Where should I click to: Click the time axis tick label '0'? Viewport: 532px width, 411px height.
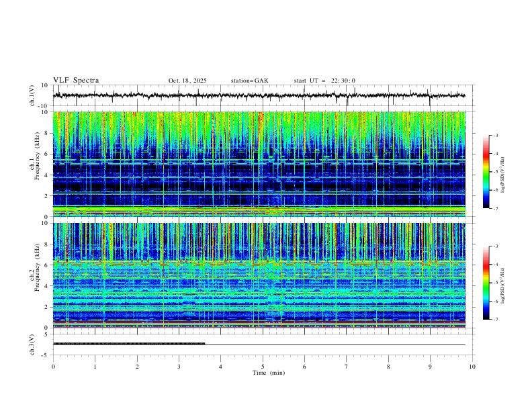[53, 367]
